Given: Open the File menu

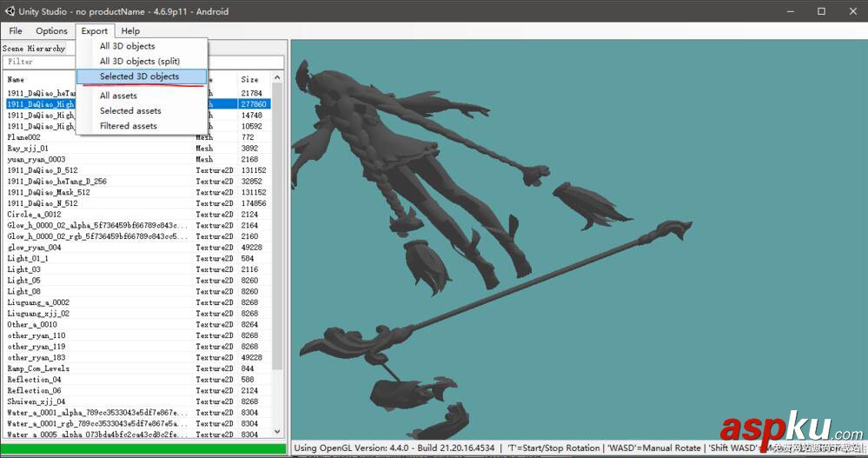Looking at the screenshot, I should click(x=16, y=30).
